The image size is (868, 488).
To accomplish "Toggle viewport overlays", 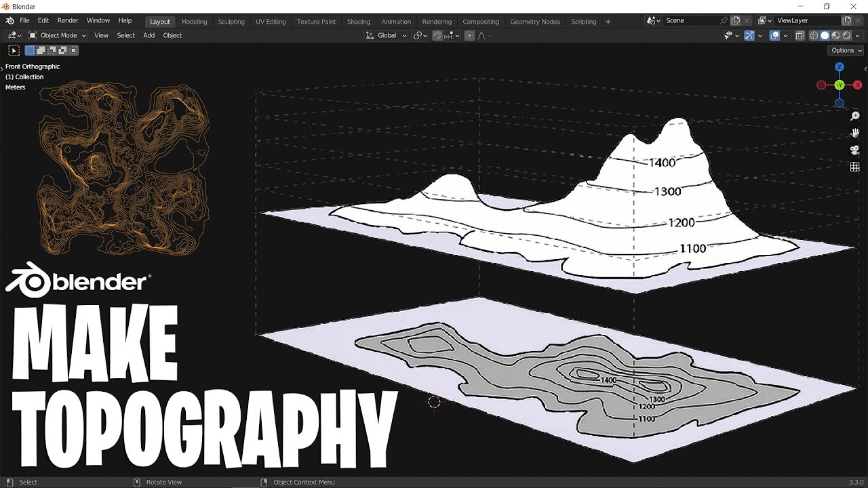I will pyautogui.click(x=774, y=35).
